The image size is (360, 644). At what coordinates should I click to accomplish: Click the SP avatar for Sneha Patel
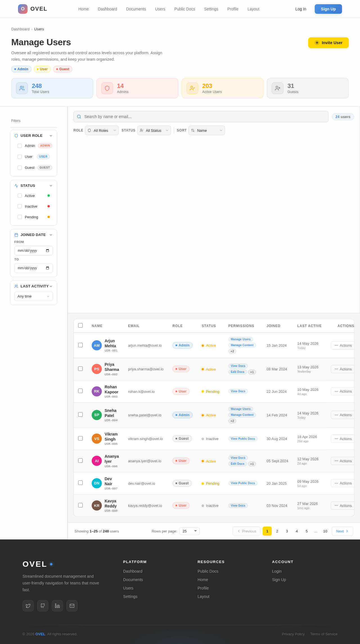click(x=97, y=415)
